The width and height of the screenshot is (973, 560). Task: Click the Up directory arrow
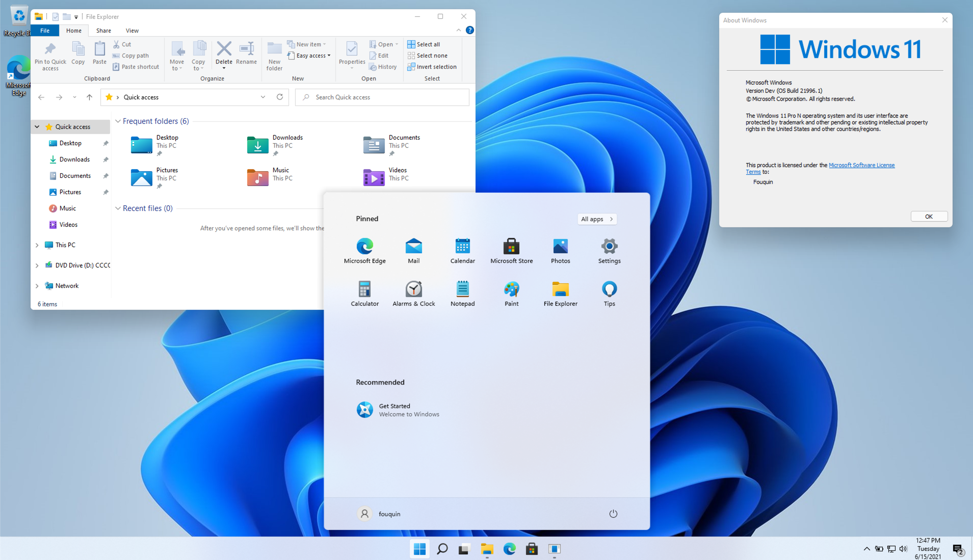[x=89, y=97]
